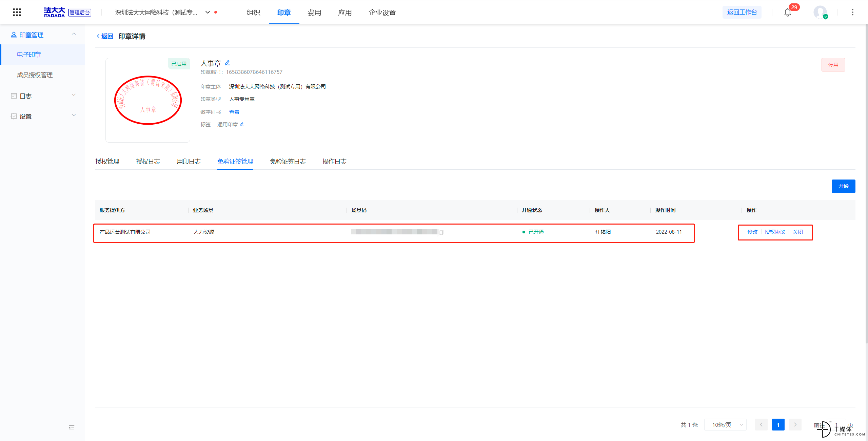The height and width of the screenshot is (441, 868).
Task: Click the 汪铭阳 operator cell
Action: [603, 232]
